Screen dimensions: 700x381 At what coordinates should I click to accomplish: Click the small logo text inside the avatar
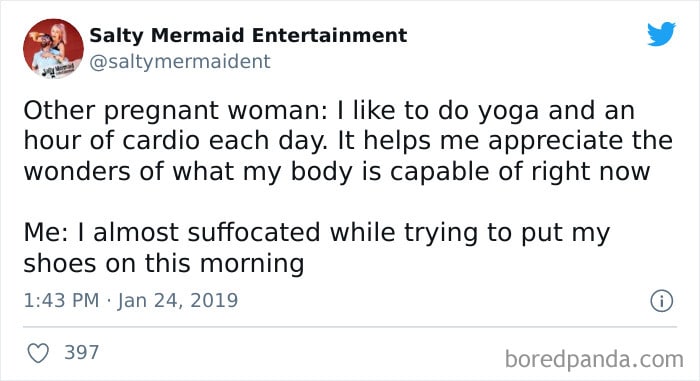click(x=57, y=70)
